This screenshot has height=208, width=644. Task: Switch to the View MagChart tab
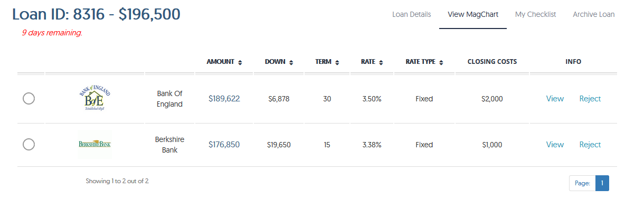click(x=473, y=14)
